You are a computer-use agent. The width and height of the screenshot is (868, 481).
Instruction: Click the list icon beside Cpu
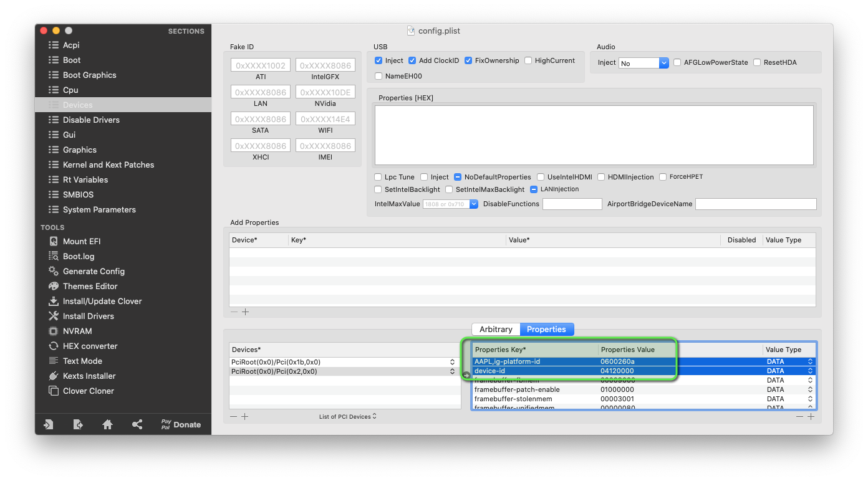[x=53, y=90]
